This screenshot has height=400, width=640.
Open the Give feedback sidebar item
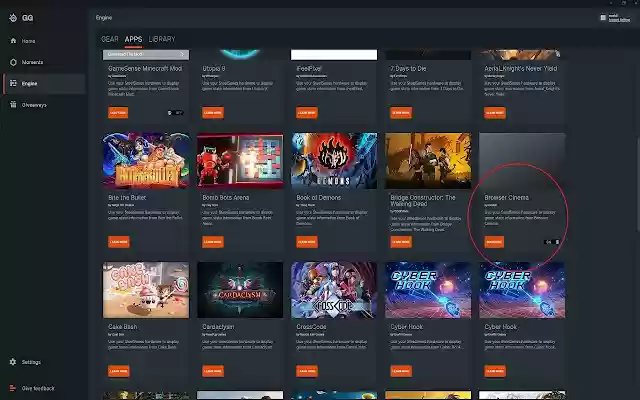(32, 388)
